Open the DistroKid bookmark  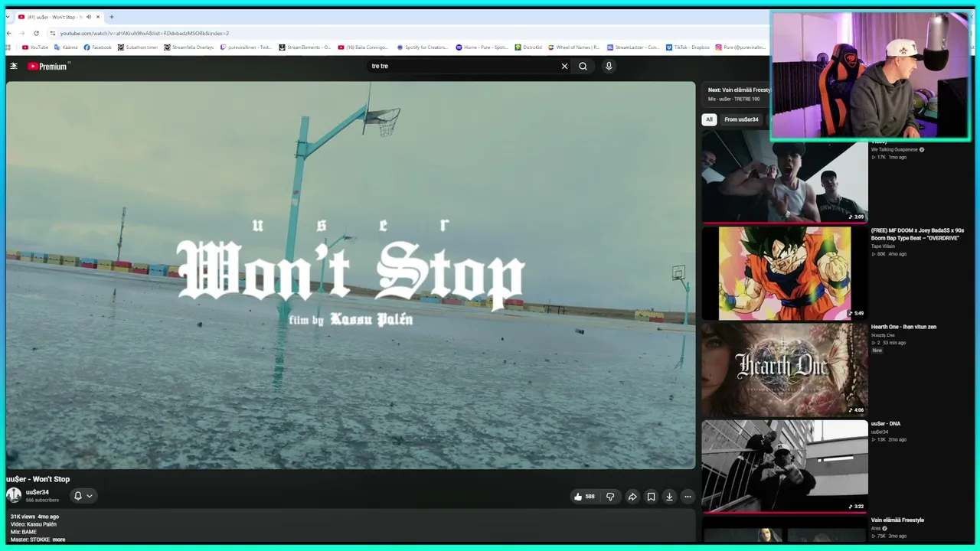[528, 47]
